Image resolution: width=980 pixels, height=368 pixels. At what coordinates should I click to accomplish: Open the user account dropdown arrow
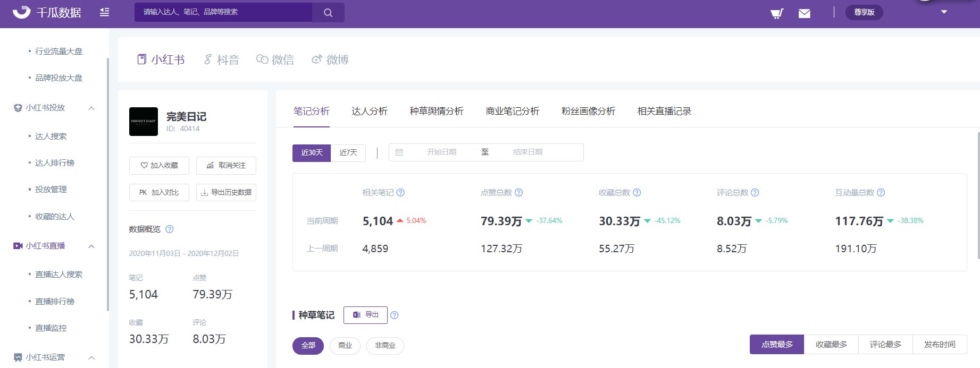(x=944, y=12)
